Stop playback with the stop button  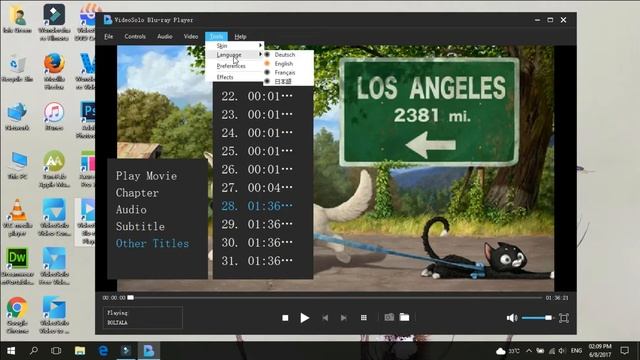point(285,318)
